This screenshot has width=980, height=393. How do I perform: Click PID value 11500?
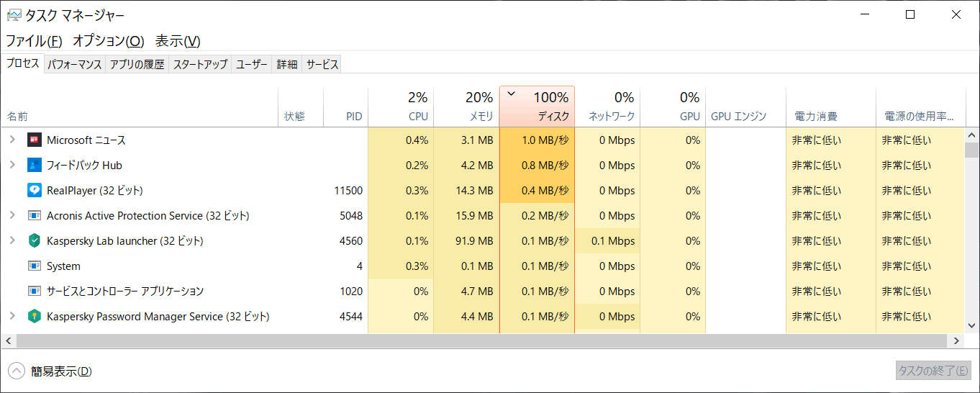[x=348, y=191]
